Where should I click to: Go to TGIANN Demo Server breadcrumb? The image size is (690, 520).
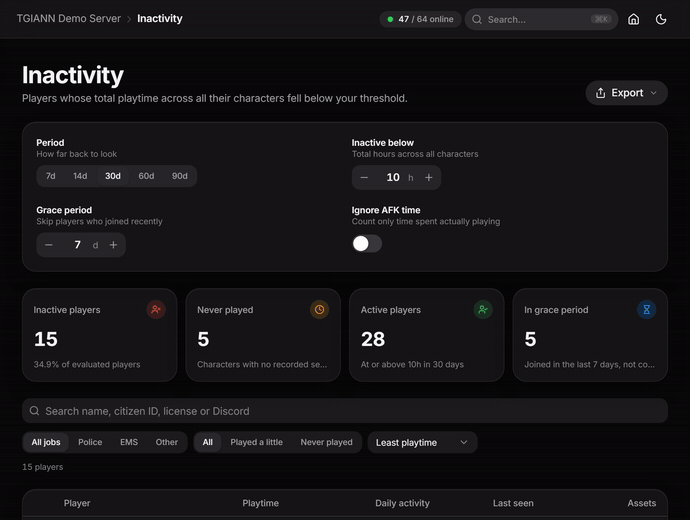coord(69,18)
